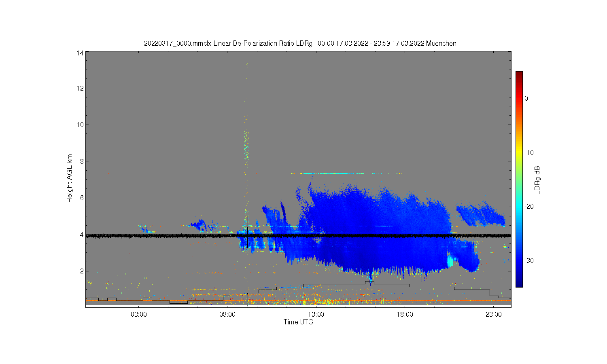
Task: Click the 18:00 time tick label
Action: point(405,314)
